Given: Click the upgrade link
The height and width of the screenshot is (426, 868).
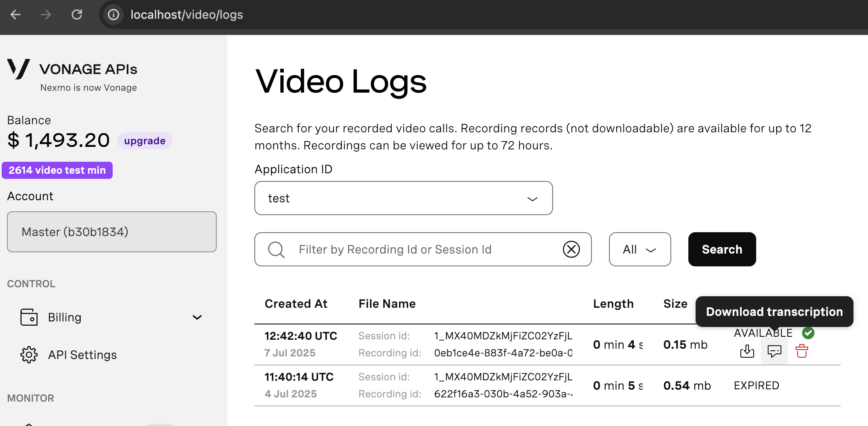Looking at the screenshot, I should [145, 141].
